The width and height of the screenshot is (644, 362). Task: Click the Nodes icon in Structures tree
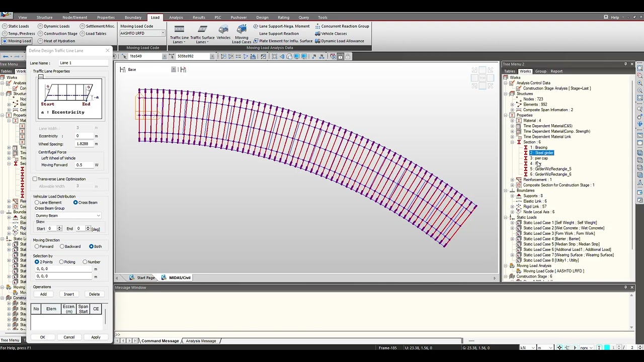tap(519, 99)
